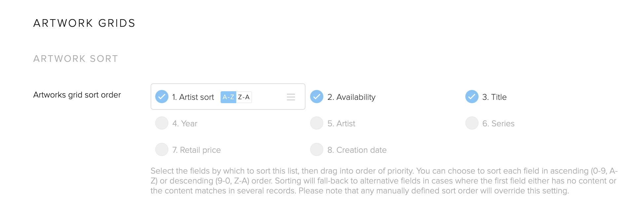Click the drag handle on Artist sort

(291, 97)
